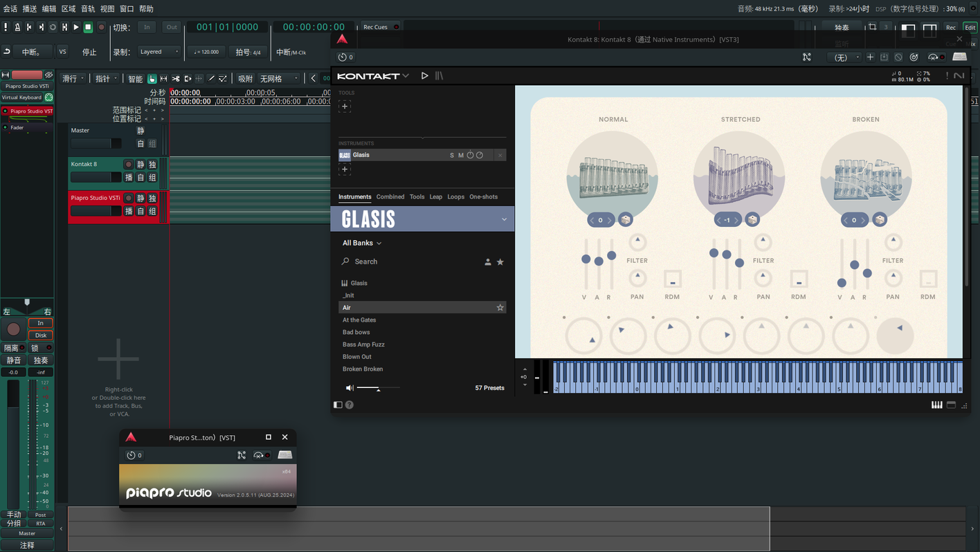Click the Kontakt browser preview volume slider
Image resolution: width=980 pixels, height=552 pixels.
pos(378,388)
